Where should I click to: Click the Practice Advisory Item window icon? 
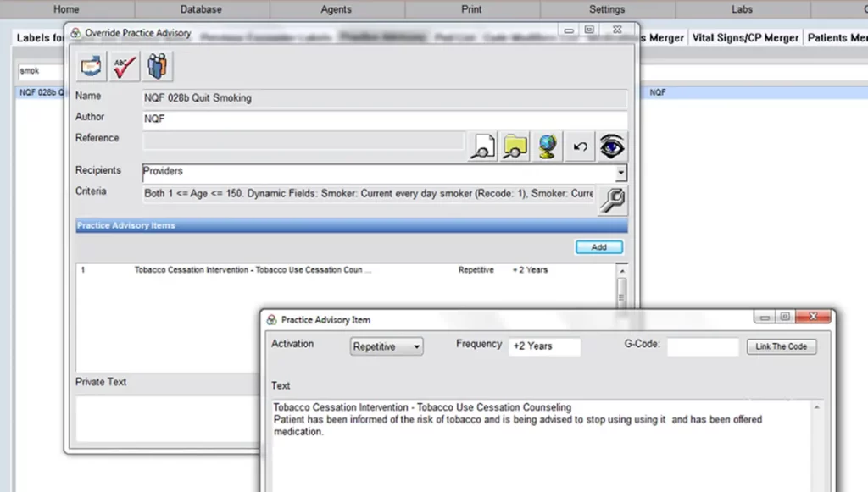coord(270,319)
